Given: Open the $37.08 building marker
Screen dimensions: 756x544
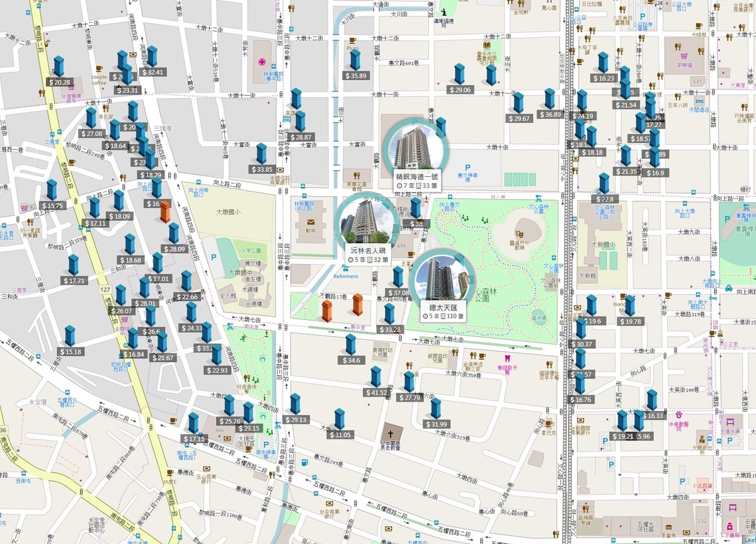Looking at the screenshot, I should click(x=398, y=278).
